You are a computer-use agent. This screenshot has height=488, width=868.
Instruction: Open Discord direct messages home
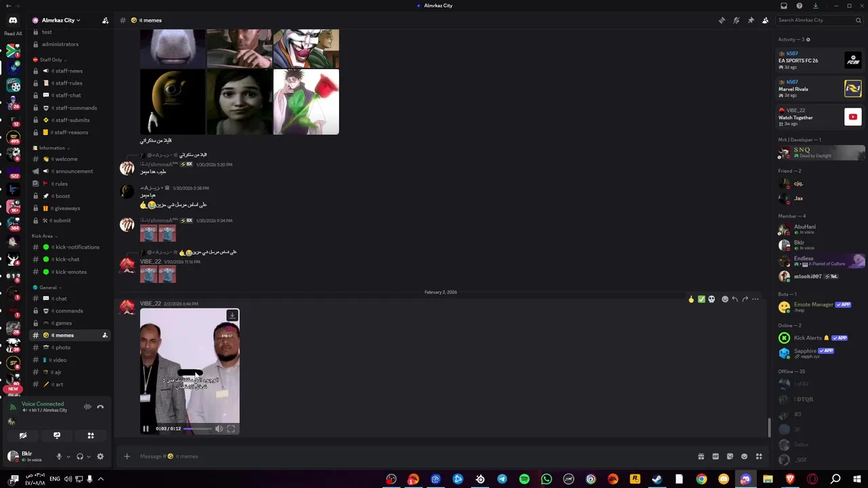coord(13,20)
